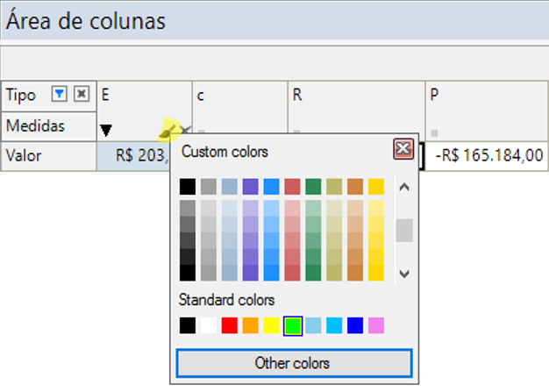The image size is (549, 392).
Task: Click the filter icon next to Tipo
Action: [x=60, y=93]
